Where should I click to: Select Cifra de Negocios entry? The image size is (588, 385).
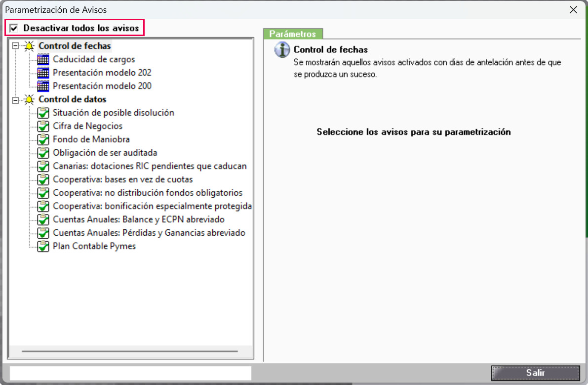point(87,126)
